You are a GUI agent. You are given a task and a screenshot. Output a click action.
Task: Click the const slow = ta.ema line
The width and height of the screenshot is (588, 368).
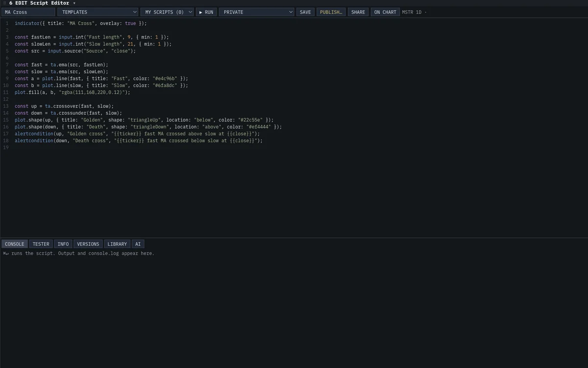(62, 71)
